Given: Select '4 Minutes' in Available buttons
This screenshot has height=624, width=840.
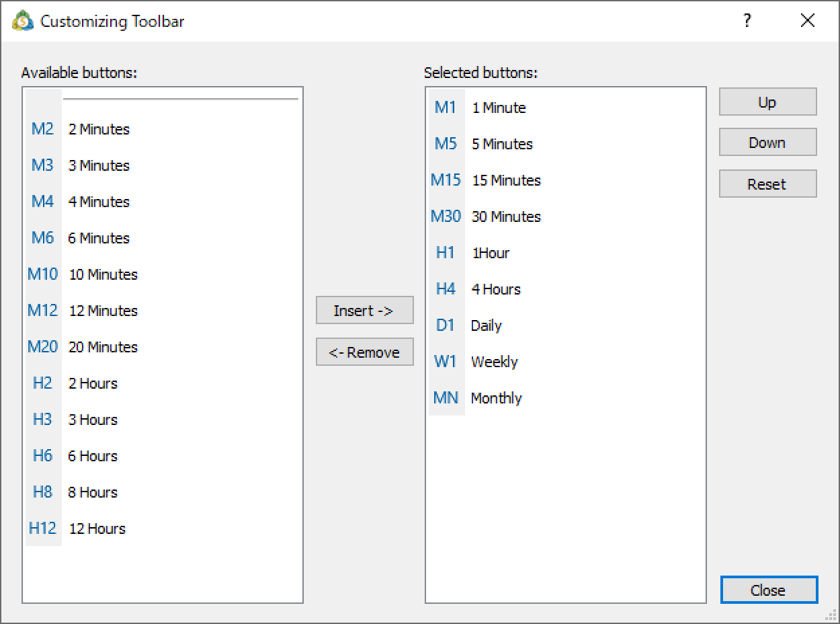Looking at the screenshot, I should point(99,202).
